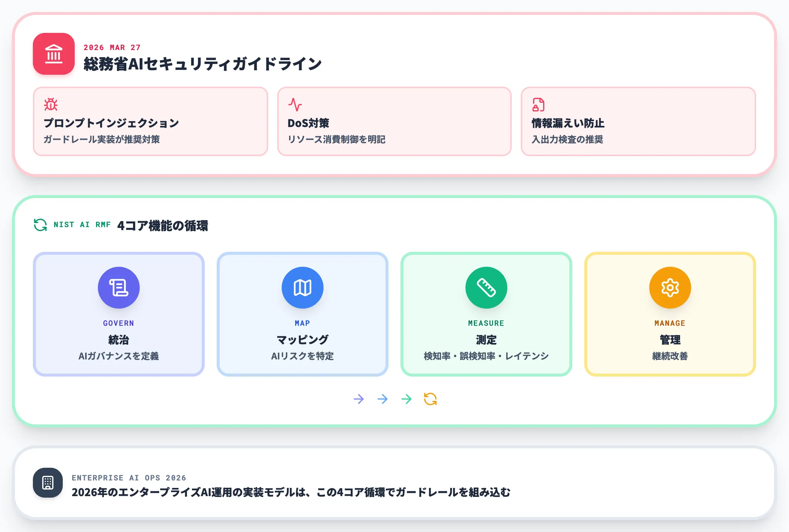Select the 情報漏えい防止 heading

(x=568, y=123)
